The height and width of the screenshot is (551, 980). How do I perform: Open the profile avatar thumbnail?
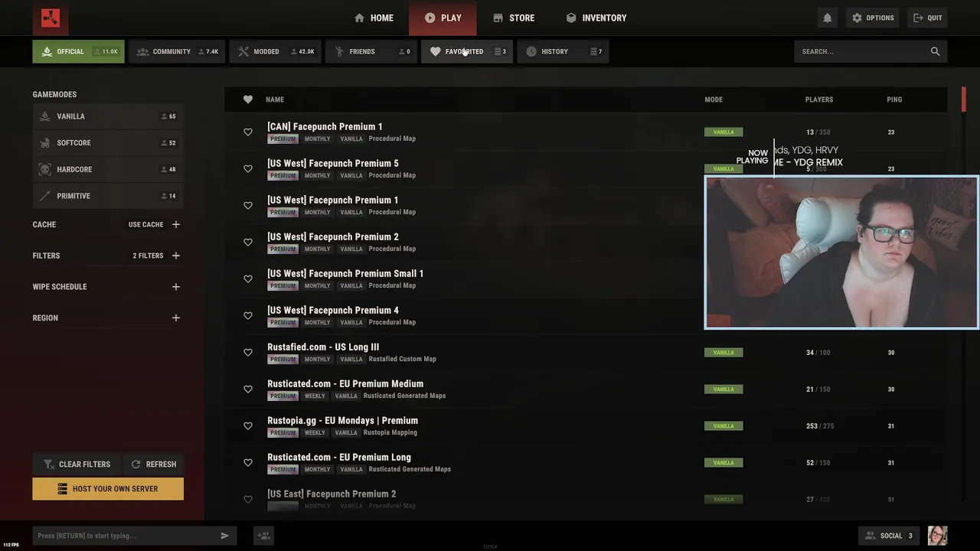937,536
